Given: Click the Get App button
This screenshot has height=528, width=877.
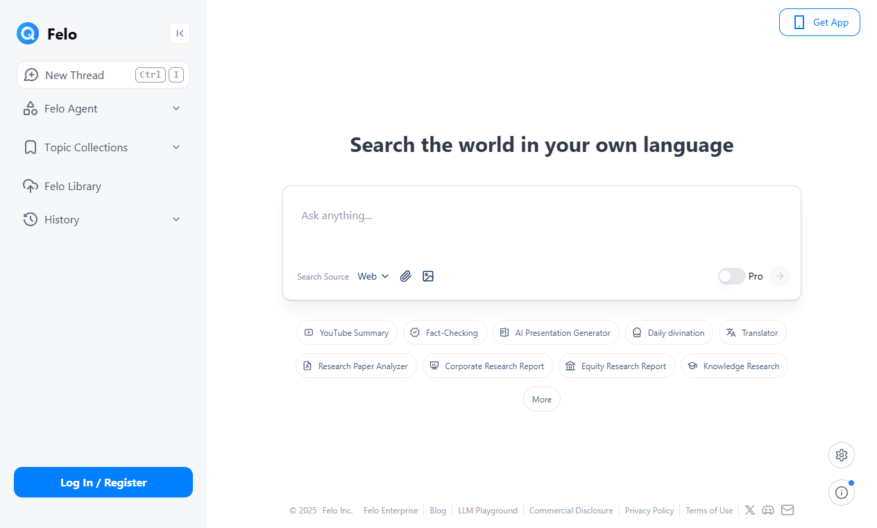Looking at the screenshot, I should click(819, 22).
